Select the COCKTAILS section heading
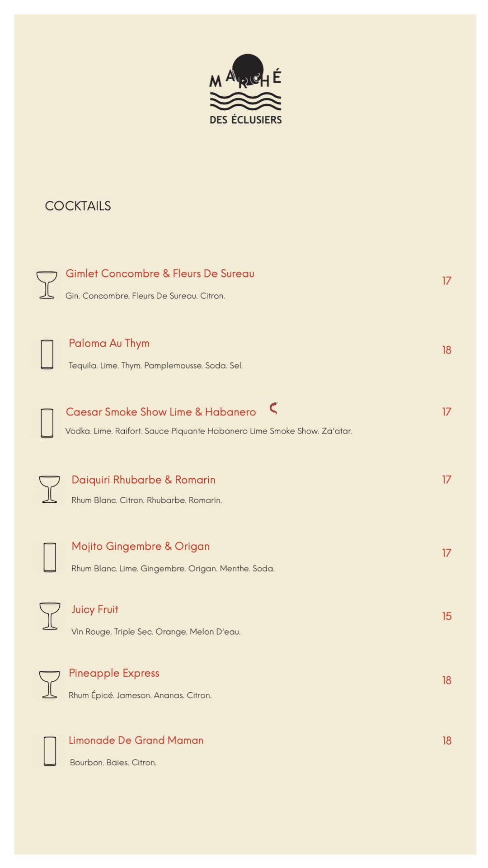This screenshot has width=488, height=868. pyautogui.click(x=78, y=206)
